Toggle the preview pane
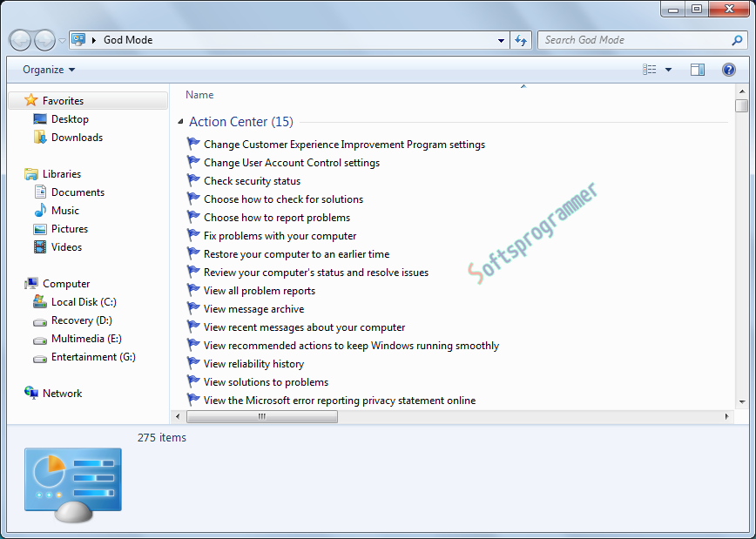This screenshot has width=756, height=539. pyautogui.click(x=698, y=69)
